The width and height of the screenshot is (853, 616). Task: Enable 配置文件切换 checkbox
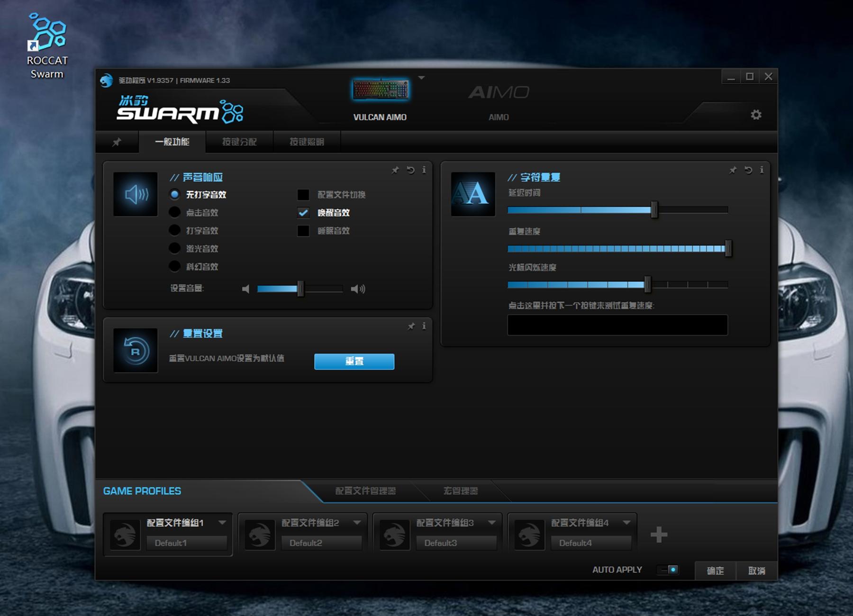pos(303,195)
